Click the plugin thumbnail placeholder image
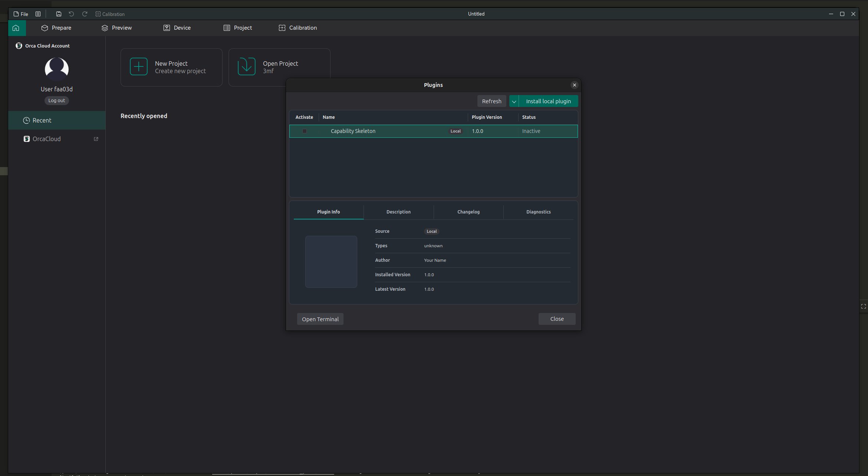The image size is (868, 476). (x=331, y=262)
